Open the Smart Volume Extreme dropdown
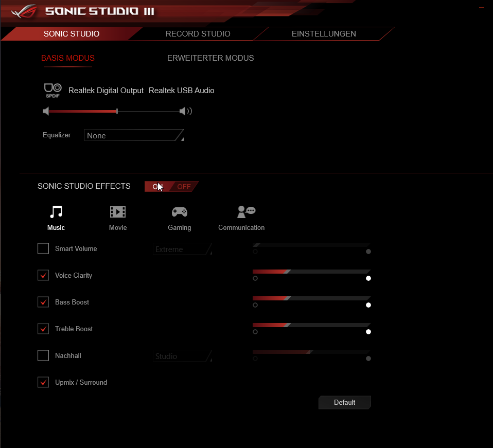Viewport: 493px width, 448px height. click(182, 249)
